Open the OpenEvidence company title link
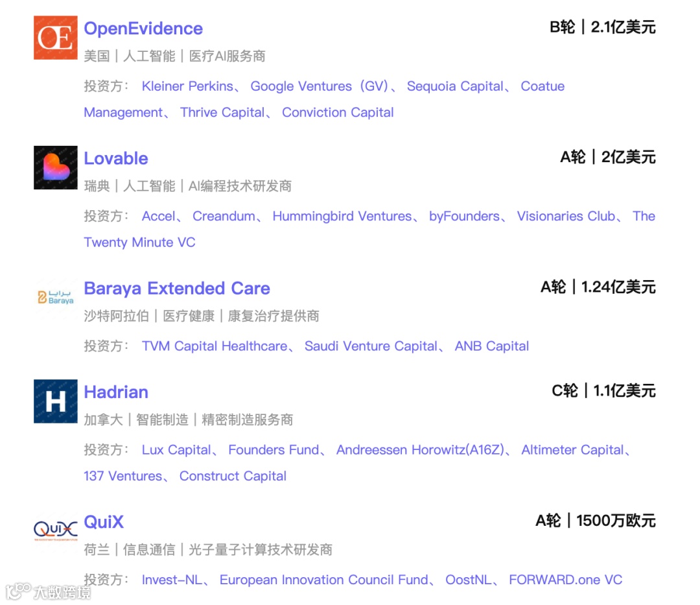700x605 pixels. pos(143,29)
